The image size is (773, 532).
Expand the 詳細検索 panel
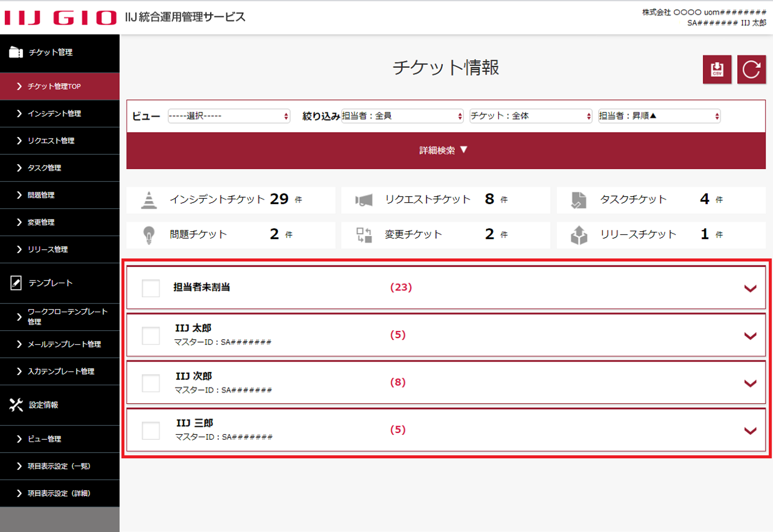click(446, 150)
